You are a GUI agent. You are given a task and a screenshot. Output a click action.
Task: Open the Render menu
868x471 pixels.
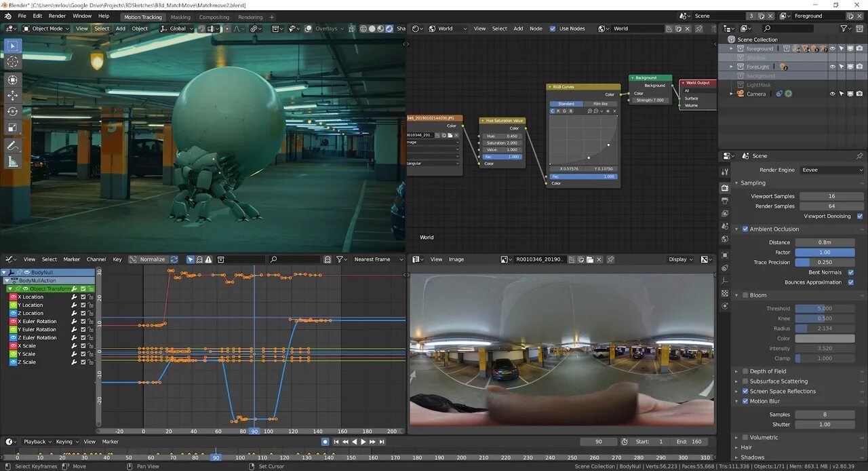click(x=57, y=16)
